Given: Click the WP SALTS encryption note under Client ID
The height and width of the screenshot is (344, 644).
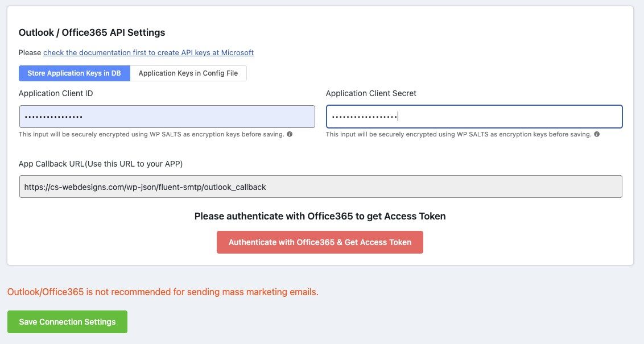Looking at the screenshot, I should pyautogui.click(x=151, y=135).
